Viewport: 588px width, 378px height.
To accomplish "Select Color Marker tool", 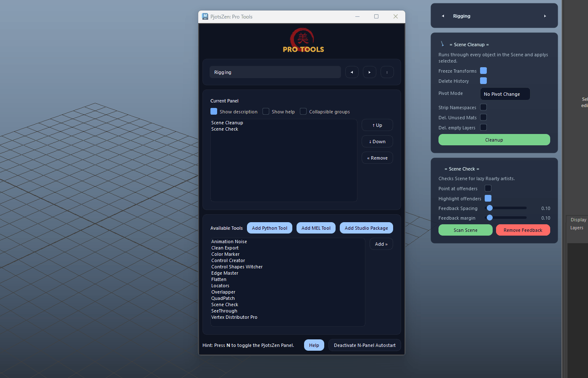I will [x=225, y=254].
